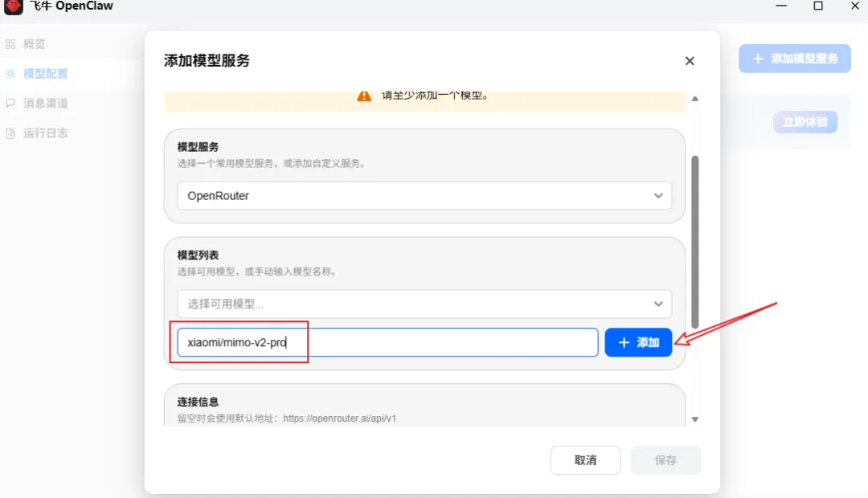Click the 模型服务 section heading
This screenshot has width=868, height=498.
(198, 147)
